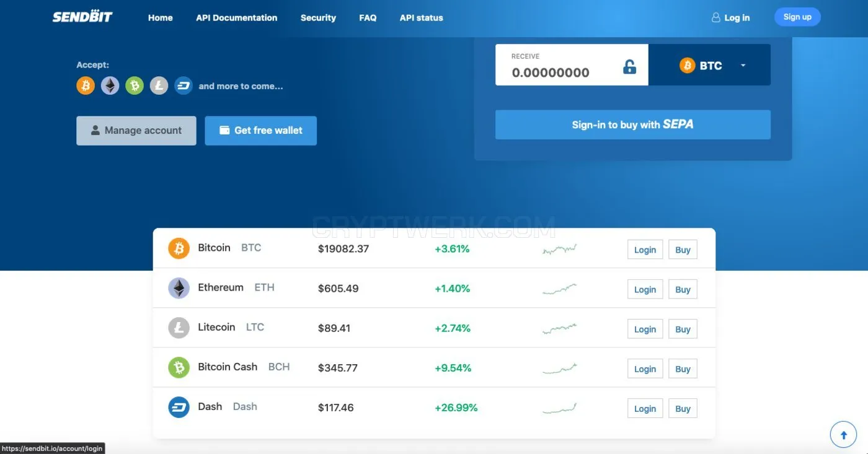Click the Sign up button
The height and width of the screenshot is (454, 868).
(797, 17)
